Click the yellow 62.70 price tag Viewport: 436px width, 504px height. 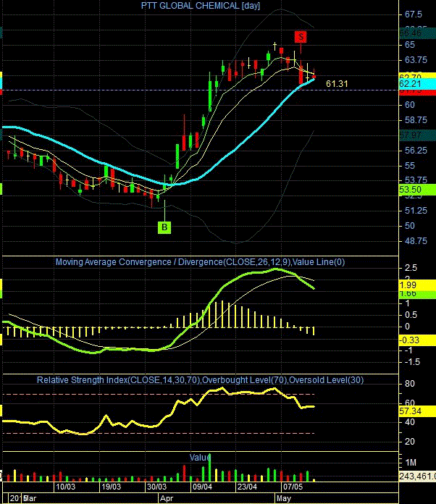pyautogui.click(x=417, y=76)
